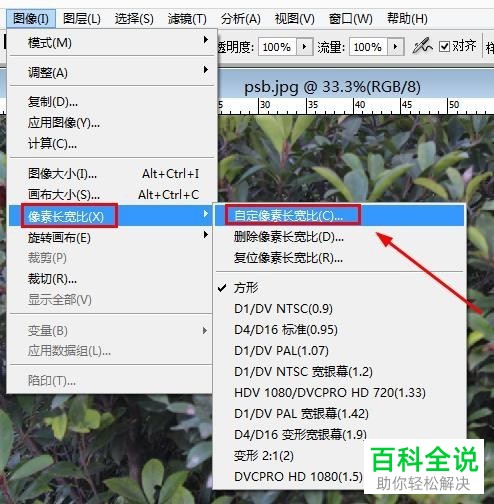Select D4/D16 变形宽银幕(1.9) ratio
494x504 pixels.
(339, 435)
